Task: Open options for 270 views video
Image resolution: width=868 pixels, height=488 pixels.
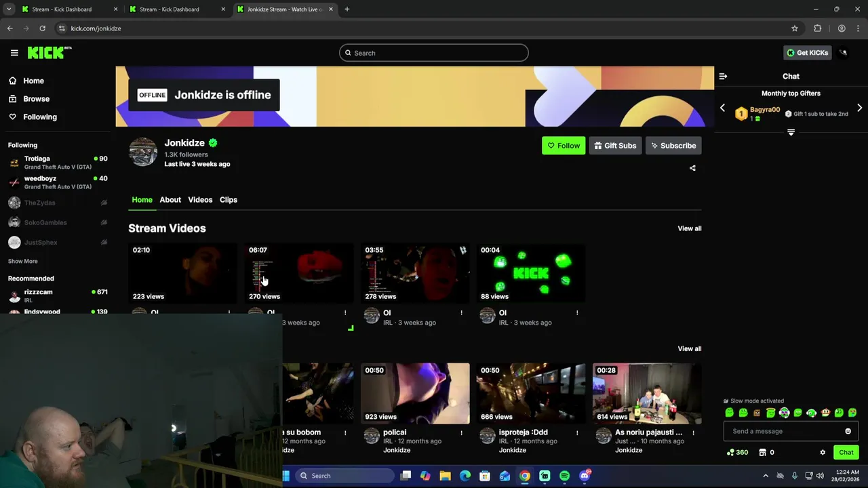Action: tap(345, 313)
